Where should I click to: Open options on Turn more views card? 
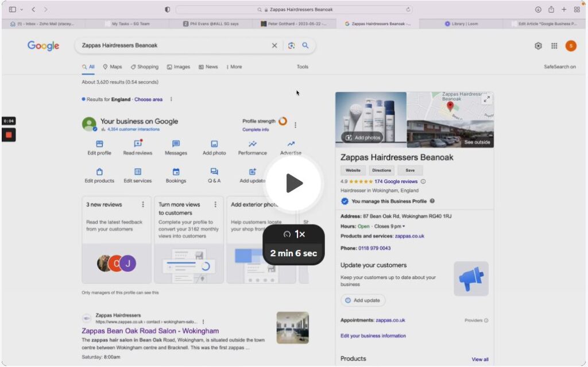(215, 204)
